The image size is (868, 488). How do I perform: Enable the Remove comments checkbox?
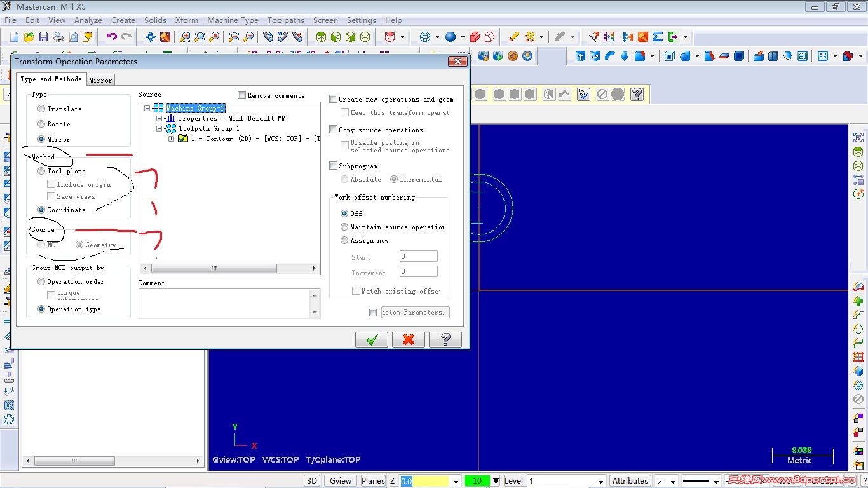[x=241, y=95]
